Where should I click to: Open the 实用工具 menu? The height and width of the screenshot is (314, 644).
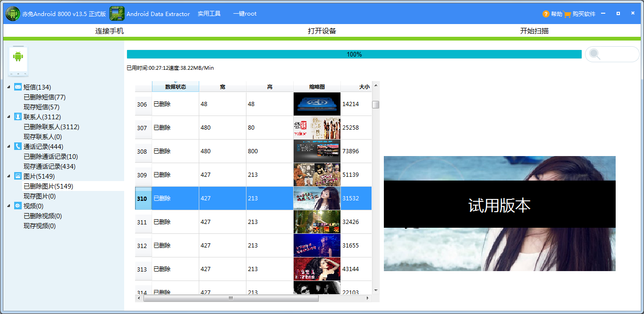(x=209, y=14)
